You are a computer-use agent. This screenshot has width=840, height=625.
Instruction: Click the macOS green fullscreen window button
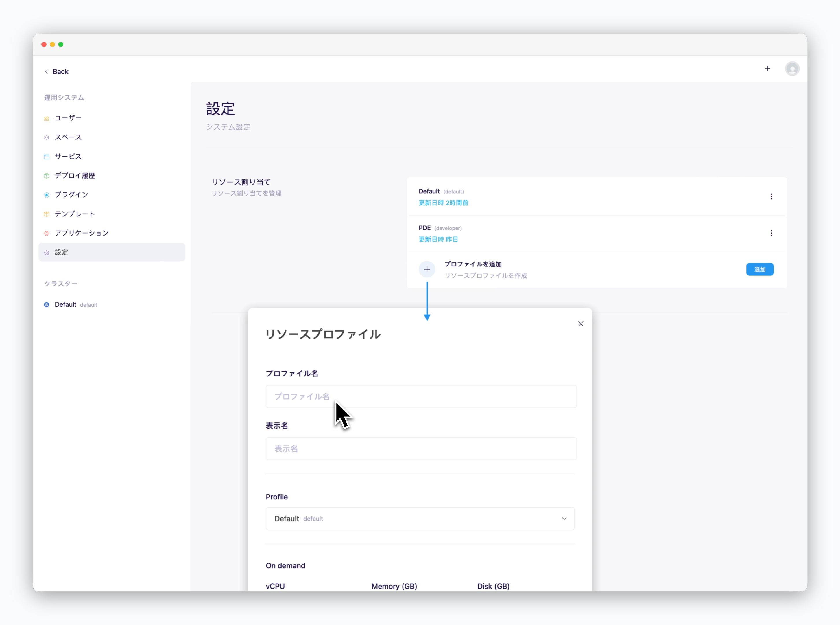[61, 45]
